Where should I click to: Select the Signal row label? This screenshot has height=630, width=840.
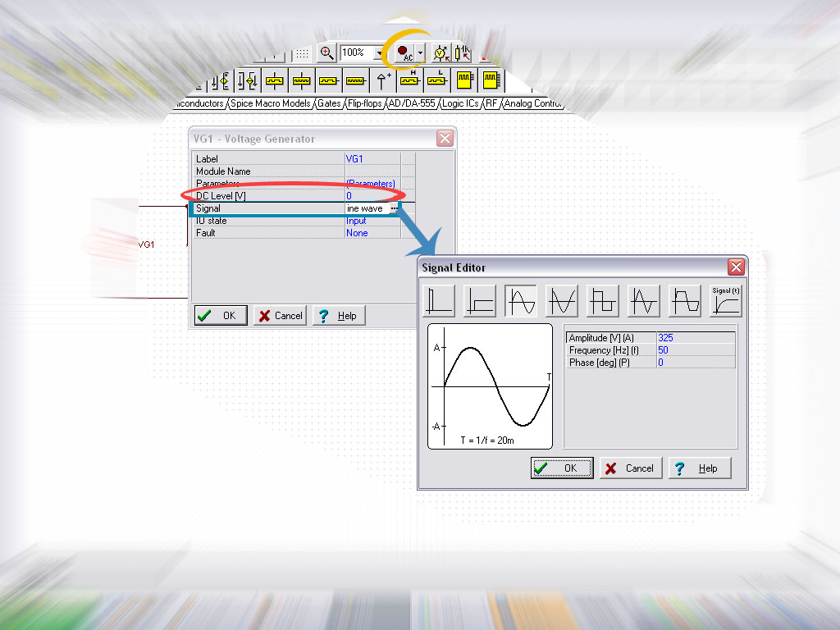coord(208,208)
